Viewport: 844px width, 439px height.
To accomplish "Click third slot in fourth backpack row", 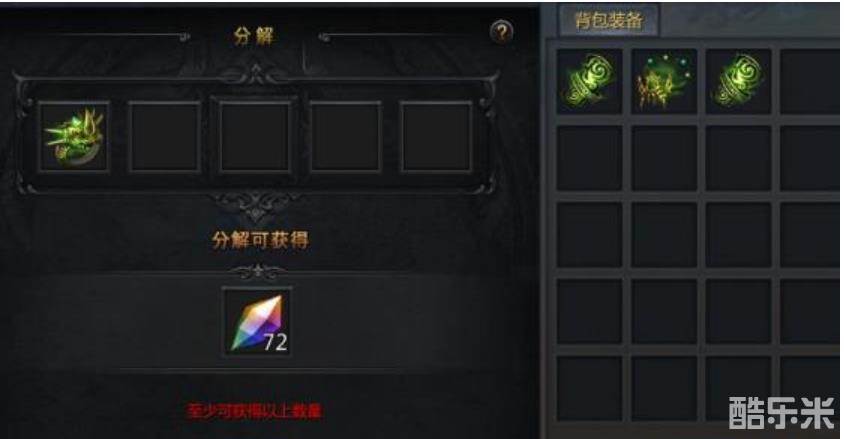I will point(738,311).
